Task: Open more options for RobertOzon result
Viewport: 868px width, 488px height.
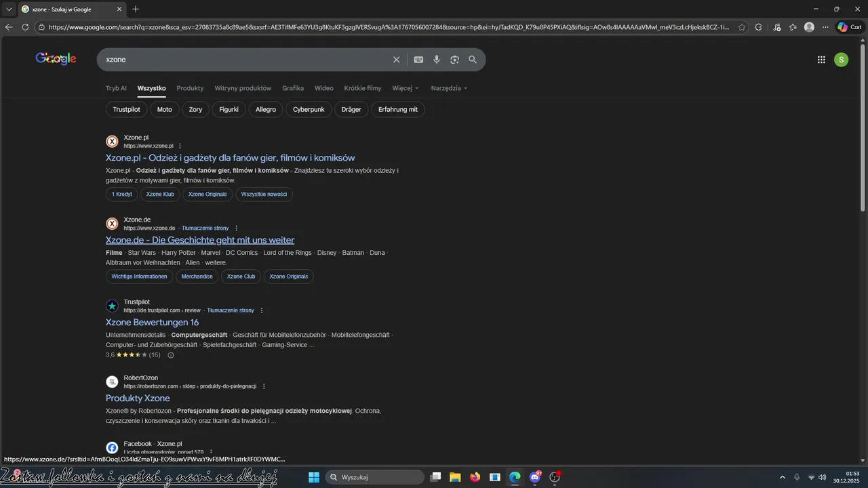Action: coord(264,386)
